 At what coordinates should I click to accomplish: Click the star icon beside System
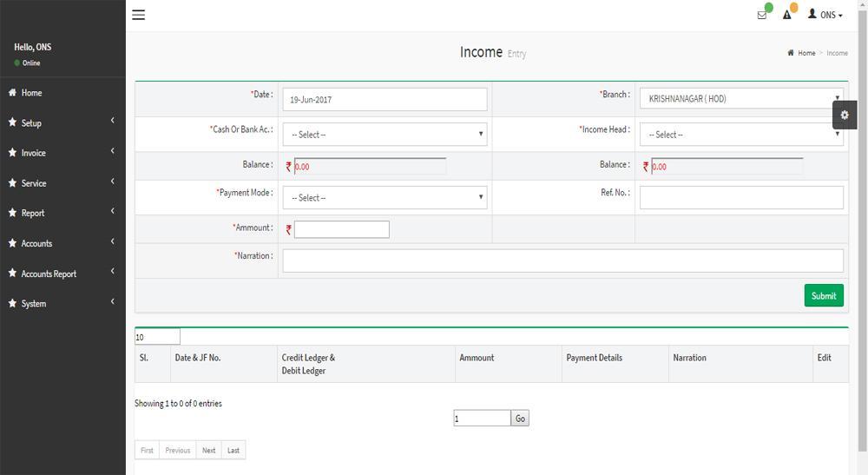tap(12, 303)
